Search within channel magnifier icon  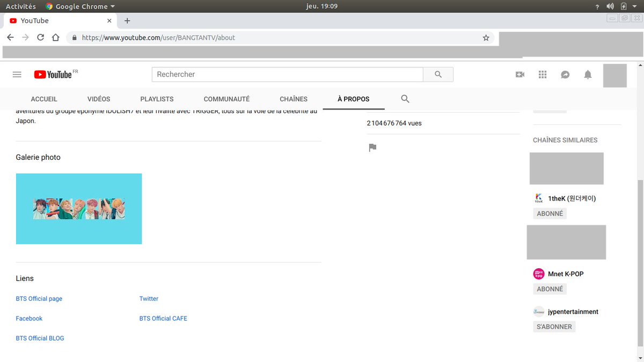pyautogui.click(x=405, y=99)
